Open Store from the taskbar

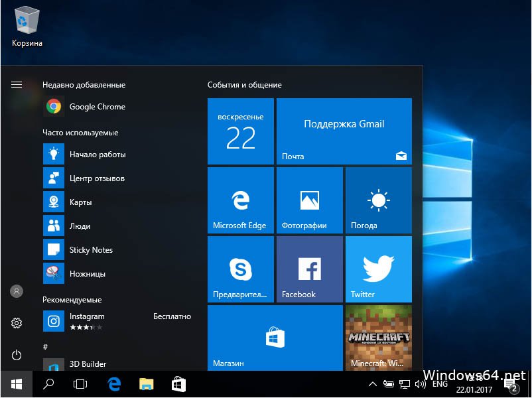coord(178,384)
